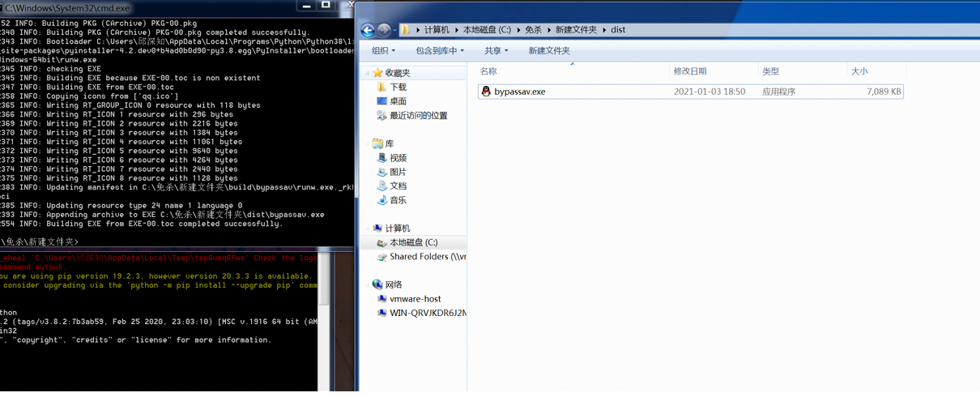The image size is (980, 397).
Task: Click the 最近访问的位置 icon
Action: tap(382, 116)
